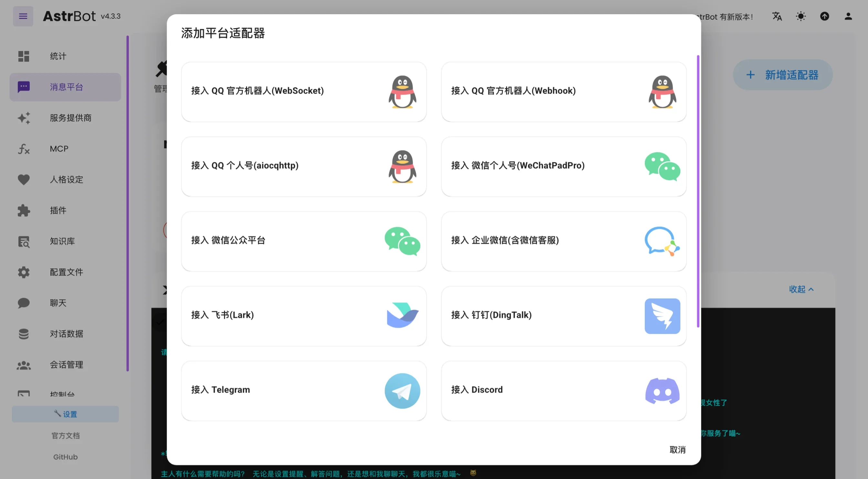Click the Discord logo icon
The width and height of the screenshot is (868, 479).
[662, 391]
